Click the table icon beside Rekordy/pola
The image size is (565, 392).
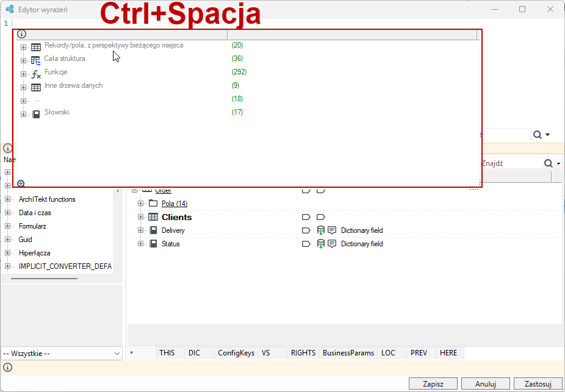pyautogui.click(x=35, y=47)
